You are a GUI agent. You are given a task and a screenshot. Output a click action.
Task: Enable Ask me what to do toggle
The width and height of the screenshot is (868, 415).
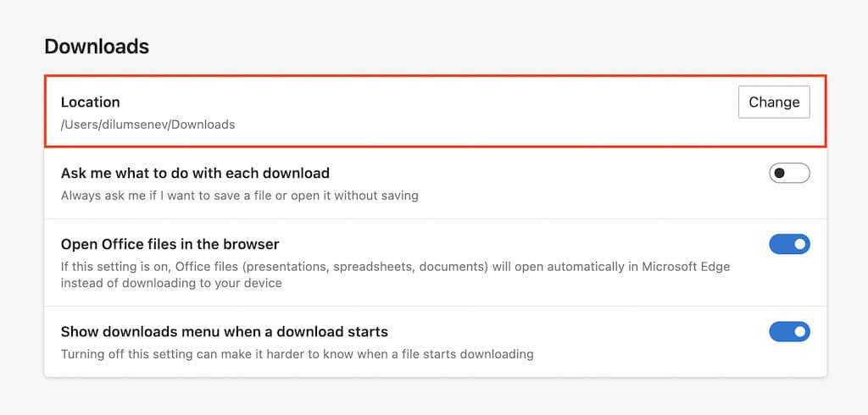(789, 173)
